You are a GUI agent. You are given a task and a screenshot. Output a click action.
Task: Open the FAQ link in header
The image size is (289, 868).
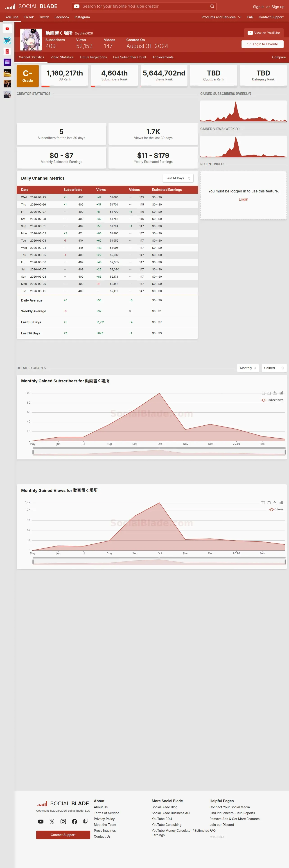tap(250, 17)
